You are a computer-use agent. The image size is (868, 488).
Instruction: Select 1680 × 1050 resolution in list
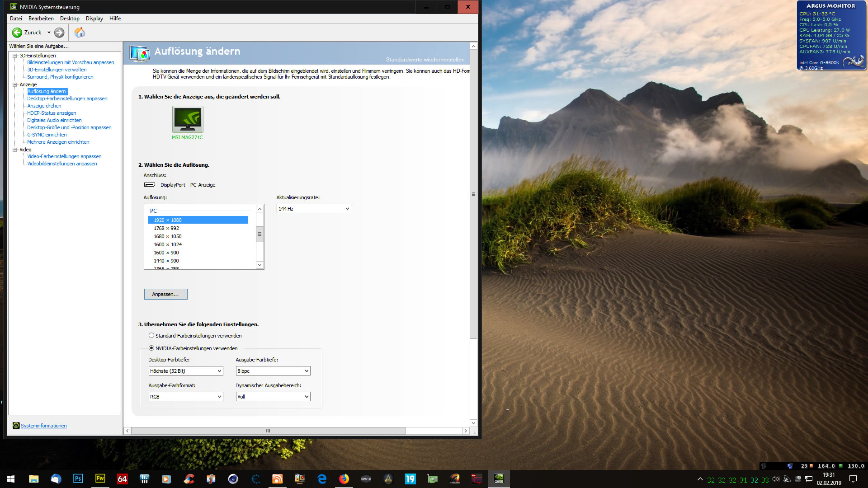coord(168,236)
